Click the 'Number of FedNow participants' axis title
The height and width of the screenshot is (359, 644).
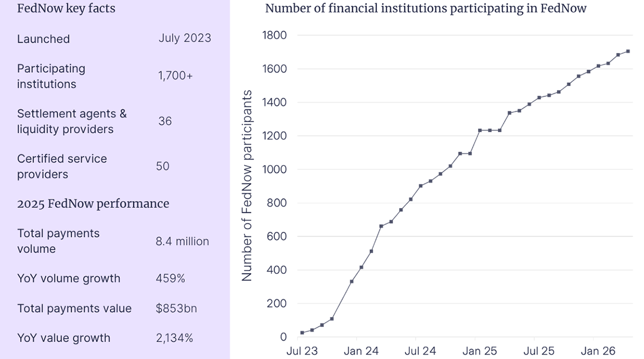[247, 185]
